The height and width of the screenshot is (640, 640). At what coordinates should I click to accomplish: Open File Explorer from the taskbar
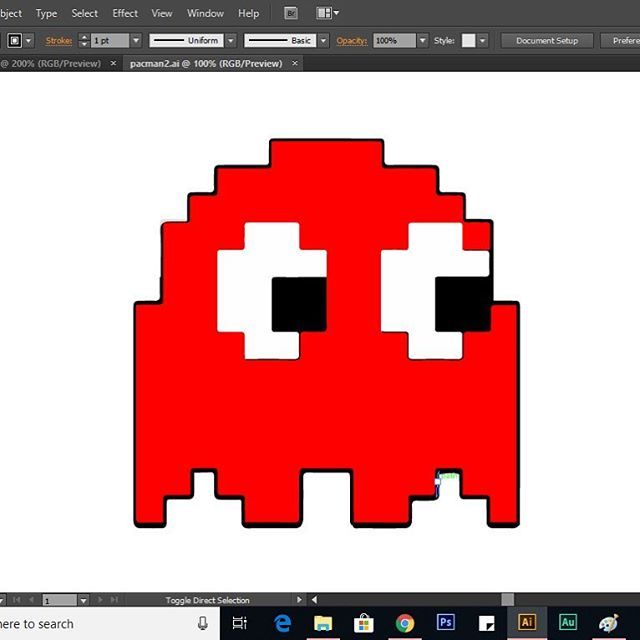323,623
